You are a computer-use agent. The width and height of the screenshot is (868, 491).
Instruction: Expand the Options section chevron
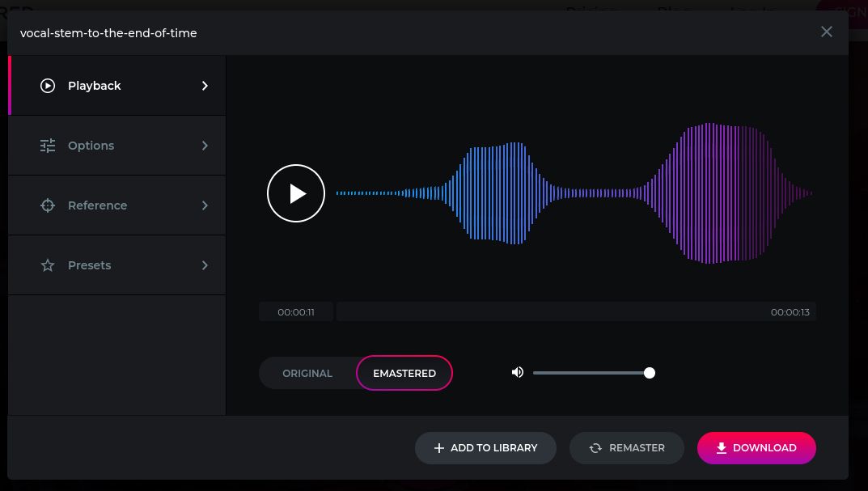[x=205, y=146]
